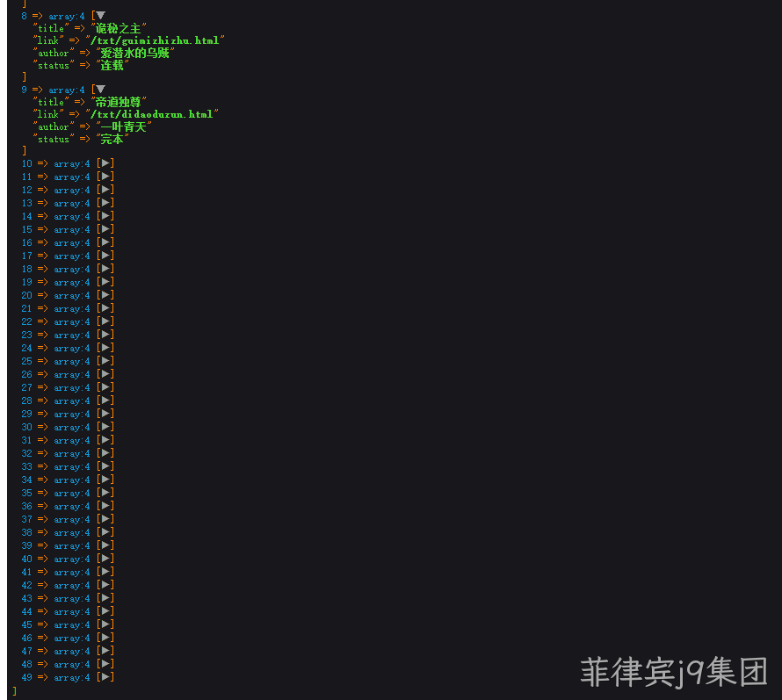Collapse array item 8 with down arrow
The height and width of the screenshot is (700, 782).
tap(100, 16)
